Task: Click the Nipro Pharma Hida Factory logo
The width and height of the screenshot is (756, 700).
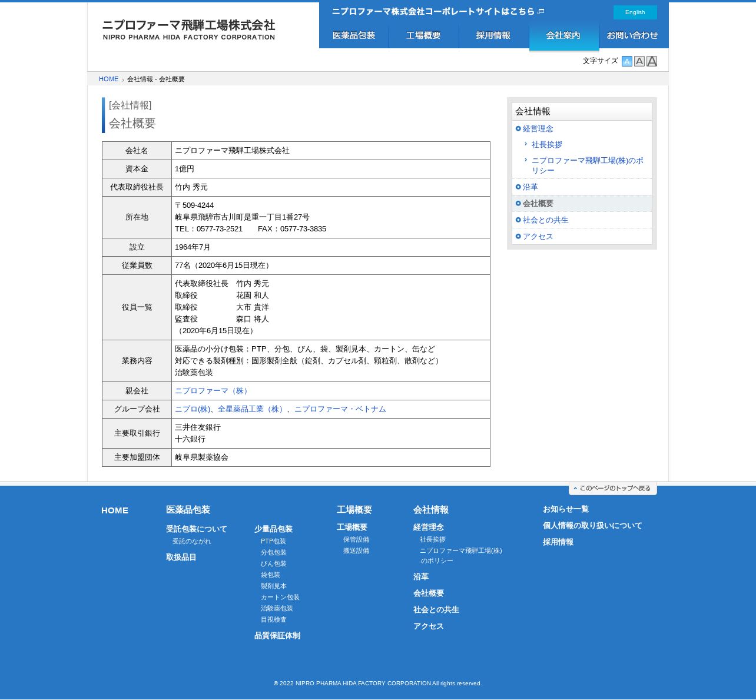Action: (188, 29)
